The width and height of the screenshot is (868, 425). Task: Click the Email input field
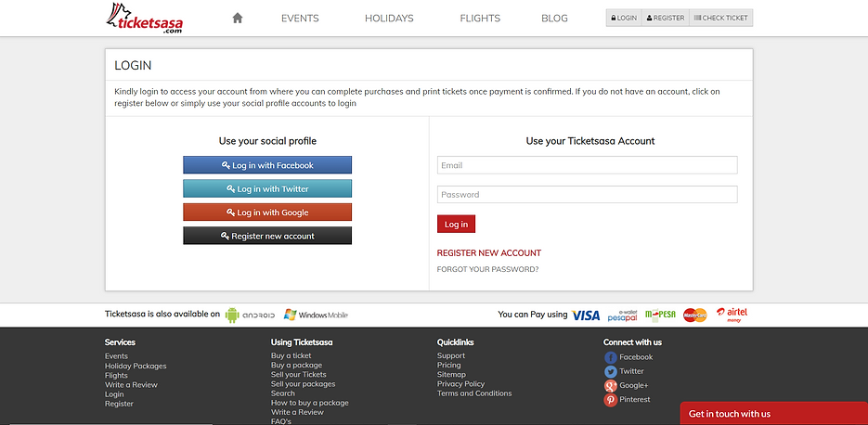pos(587,165)
